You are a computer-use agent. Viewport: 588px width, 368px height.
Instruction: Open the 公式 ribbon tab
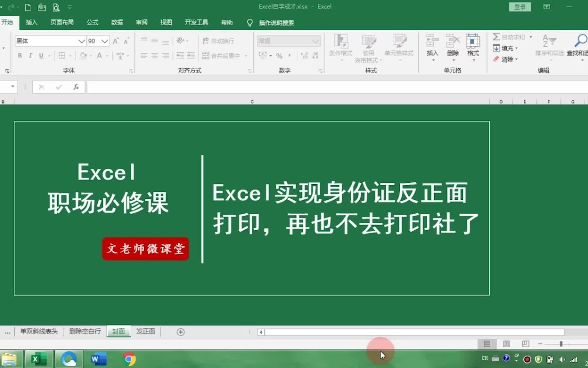click(92, 22)
